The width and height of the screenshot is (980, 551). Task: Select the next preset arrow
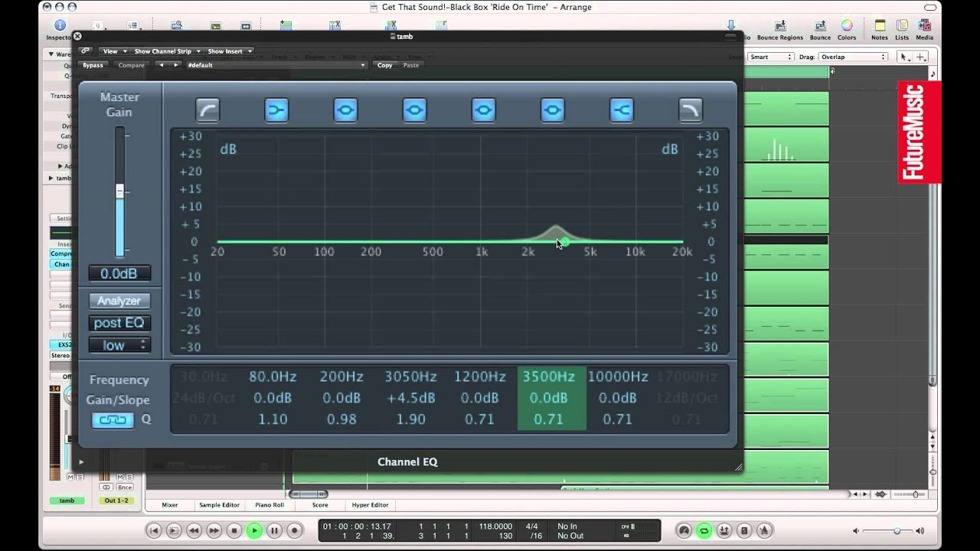point(175,65)
